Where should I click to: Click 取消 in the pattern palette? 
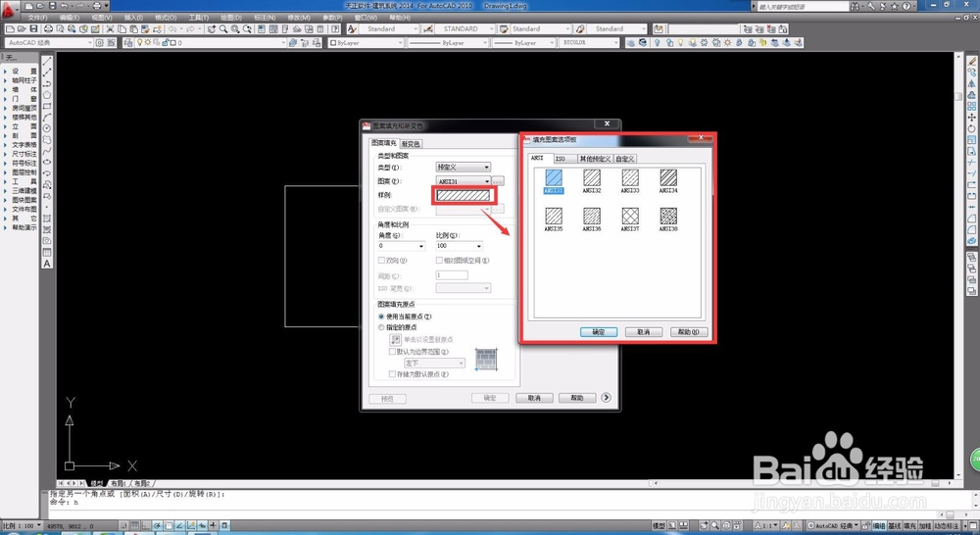click(x=644, y=332)
